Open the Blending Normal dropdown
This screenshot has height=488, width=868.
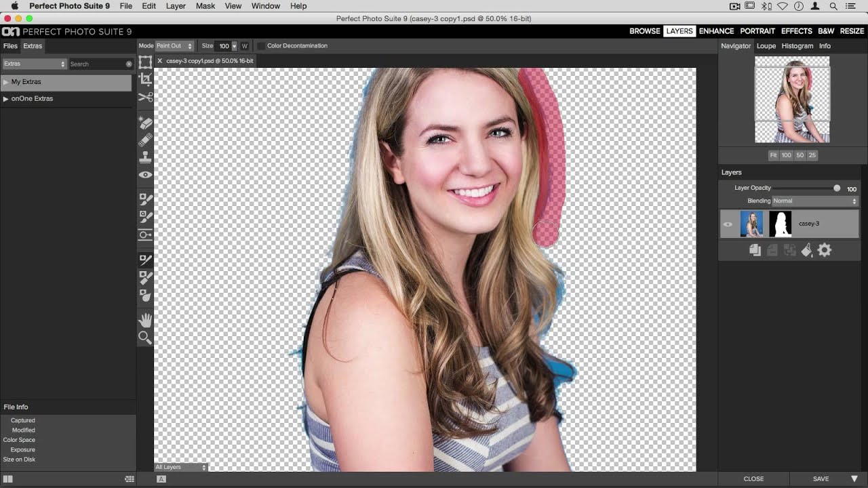(816, 201)
